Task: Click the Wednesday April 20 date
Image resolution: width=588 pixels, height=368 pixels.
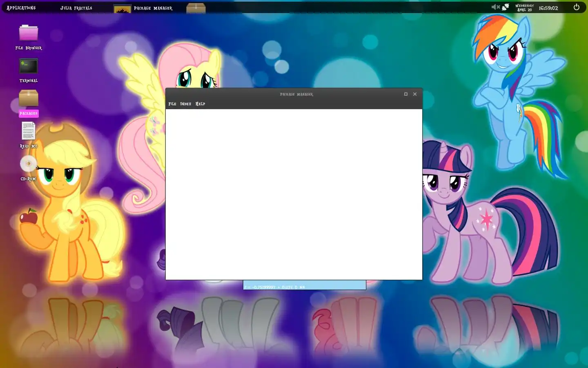Action: point(525,8)
